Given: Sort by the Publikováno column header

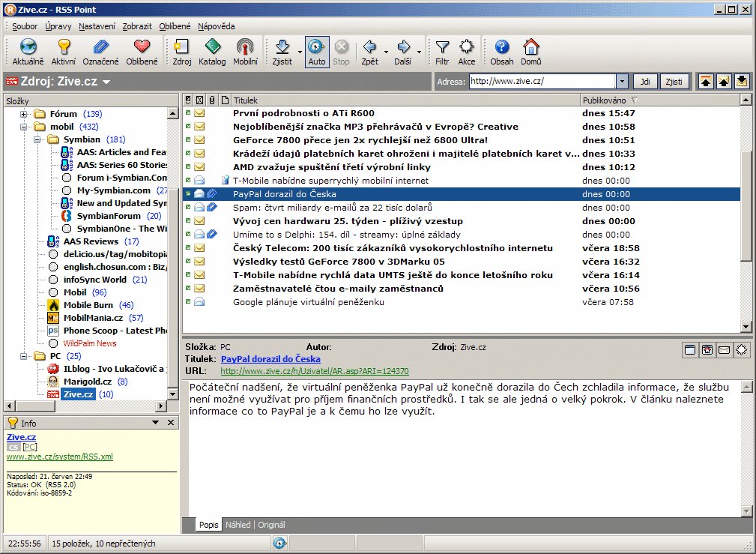Looking at the screenshot, I should 659,100.
